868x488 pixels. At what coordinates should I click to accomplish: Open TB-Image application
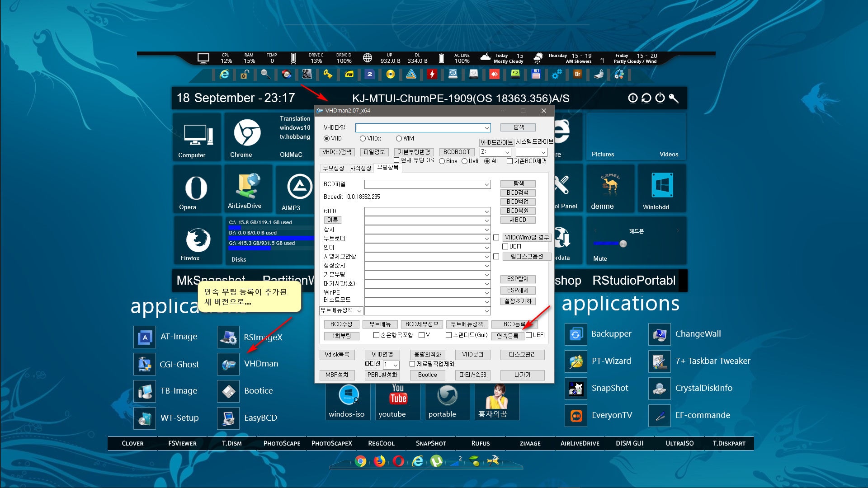145,391
